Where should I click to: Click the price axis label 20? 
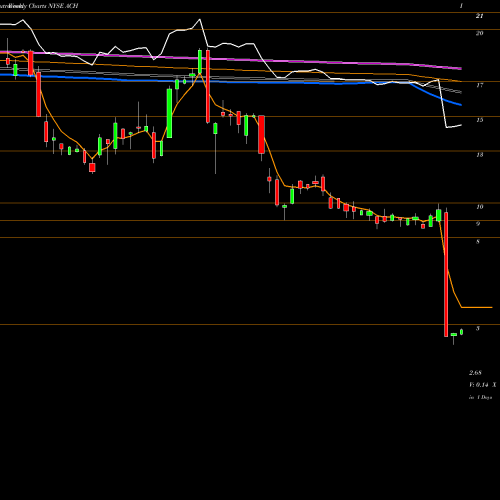click(x=480, y=33)
